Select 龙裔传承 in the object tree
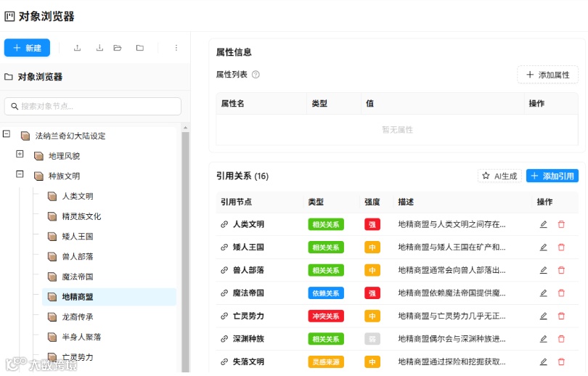The height and width of the screenshot is (376, 588). point(78,316)
